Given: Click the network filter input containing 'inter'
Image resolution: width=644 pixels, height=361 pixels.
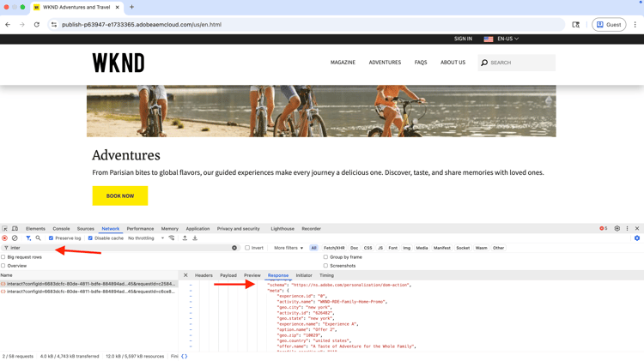Looking at the screenshot, I should click(x=120, y=248).
